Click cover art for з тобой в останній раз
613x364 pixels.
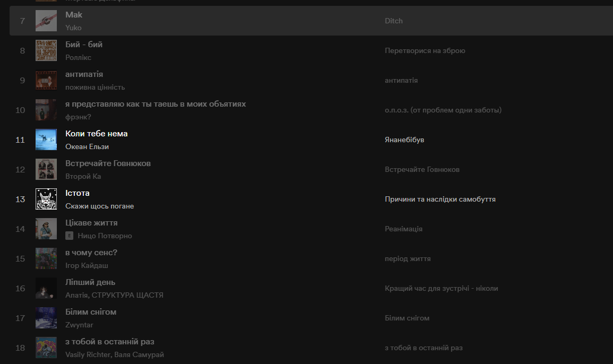tap(46, 347)
